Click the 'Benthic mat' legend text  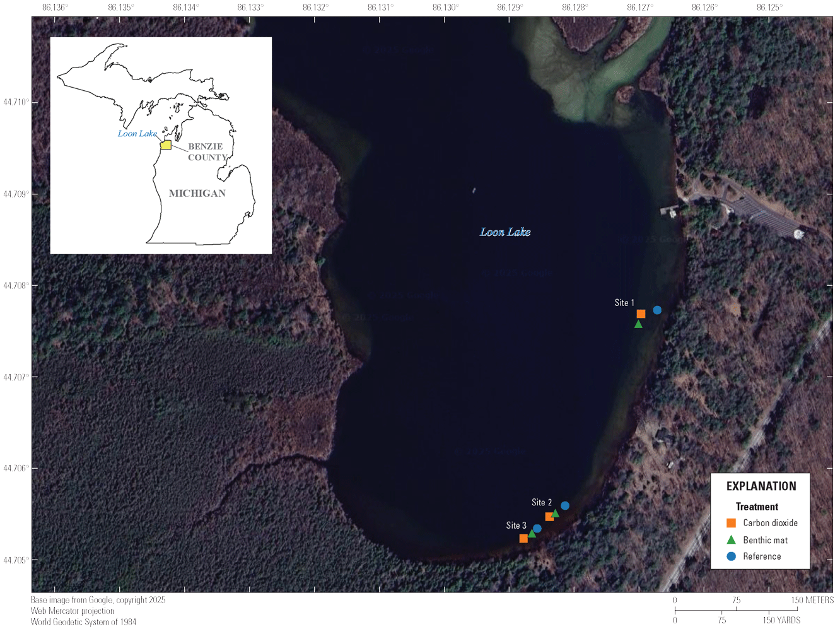pyautogui.click(x=766, y=540)
